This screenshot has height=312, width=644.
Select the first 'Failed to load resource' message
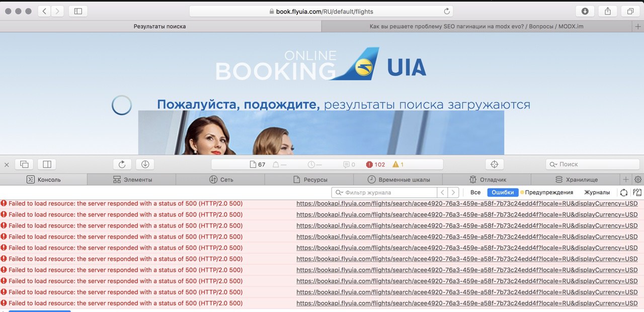tap(125, 203)
